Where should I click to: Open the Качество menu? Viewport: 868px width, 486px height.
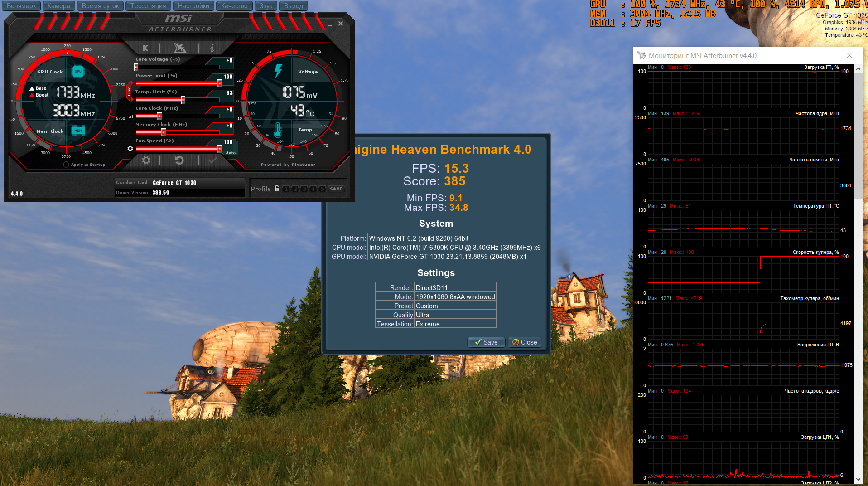click(234, 6)
